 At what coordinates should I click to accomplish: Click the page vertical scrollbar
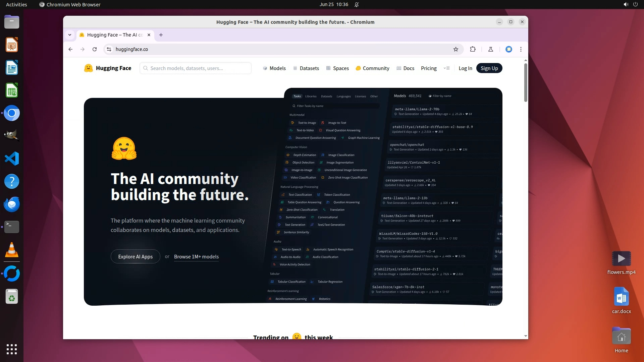click(525, 82)
